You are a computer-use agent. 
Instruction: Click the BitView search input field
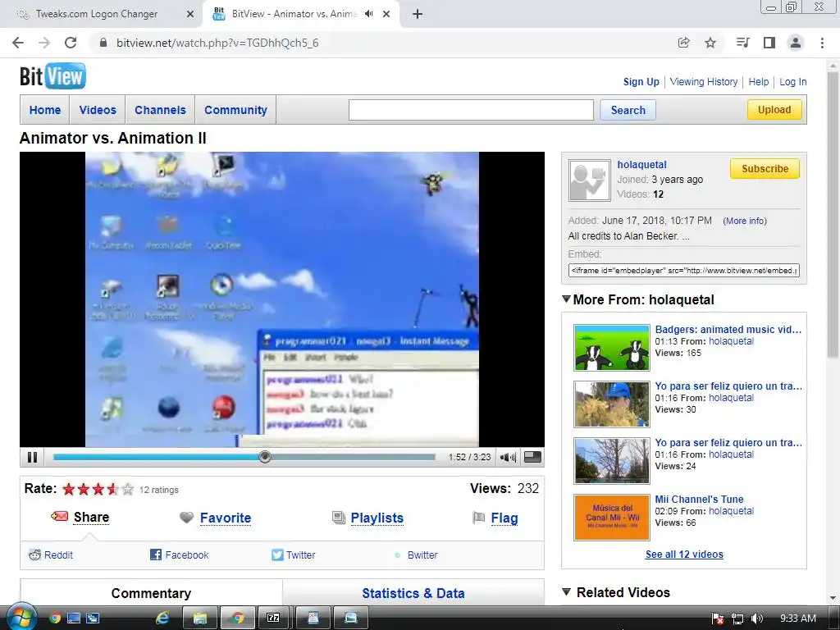[471, 110]
